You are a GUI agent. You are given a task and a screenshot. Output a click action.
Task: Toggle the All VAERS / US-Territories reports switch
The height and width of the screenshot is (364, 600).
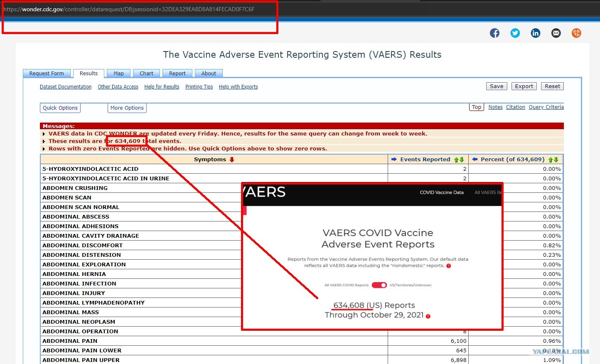(x=379, y=285)
